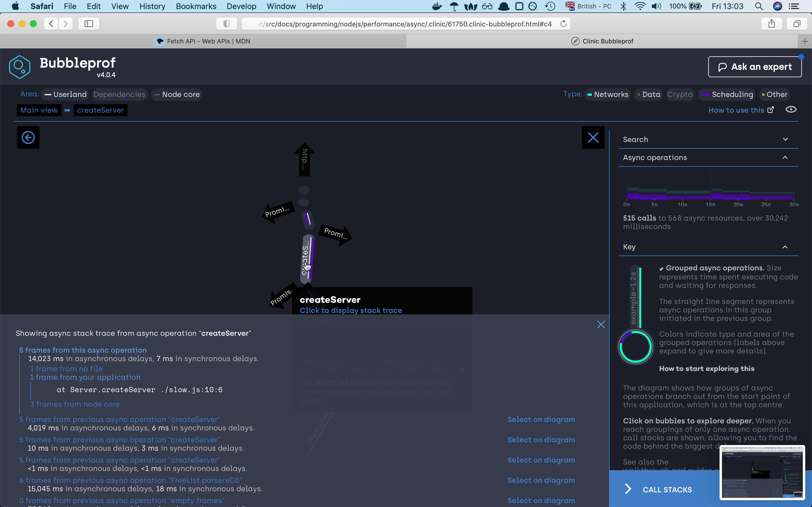Click Ask an expert button
Image resolution: width=812 pixels, height=507 pixels.
tap(754, 67)
